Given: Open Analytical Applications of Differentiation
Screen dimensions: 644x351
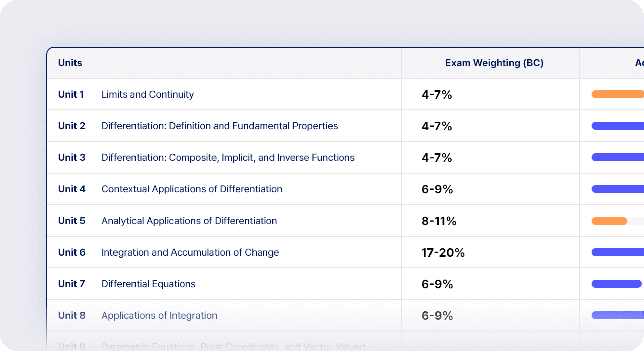Looking at the screenshot, I should 189,221.
